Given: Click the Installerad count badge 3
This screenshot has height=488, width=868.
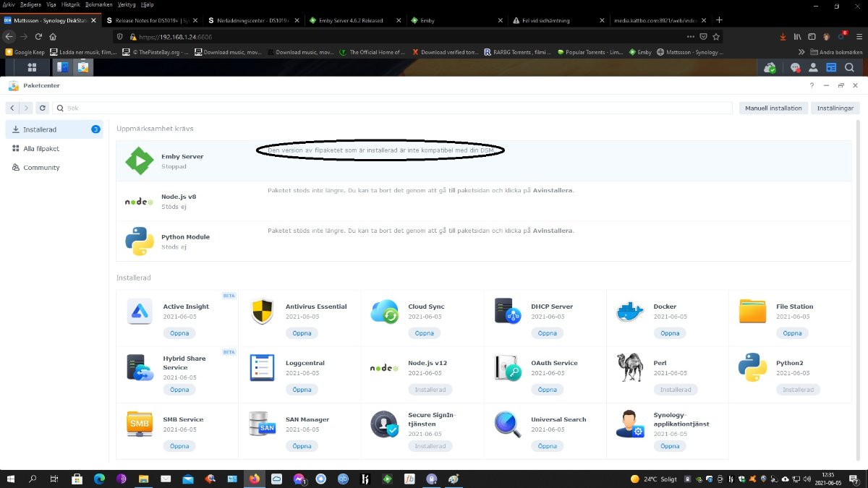Looking at the screenshot, I should (x=95, y=129).
